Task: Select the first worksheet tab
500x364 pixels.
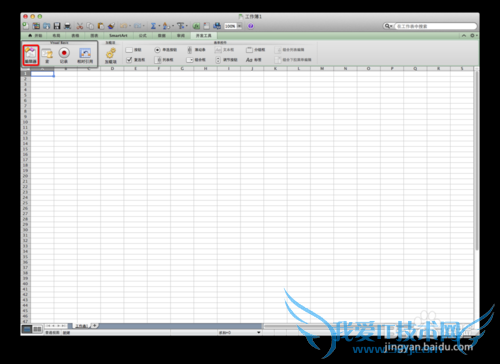Action: 81,326
